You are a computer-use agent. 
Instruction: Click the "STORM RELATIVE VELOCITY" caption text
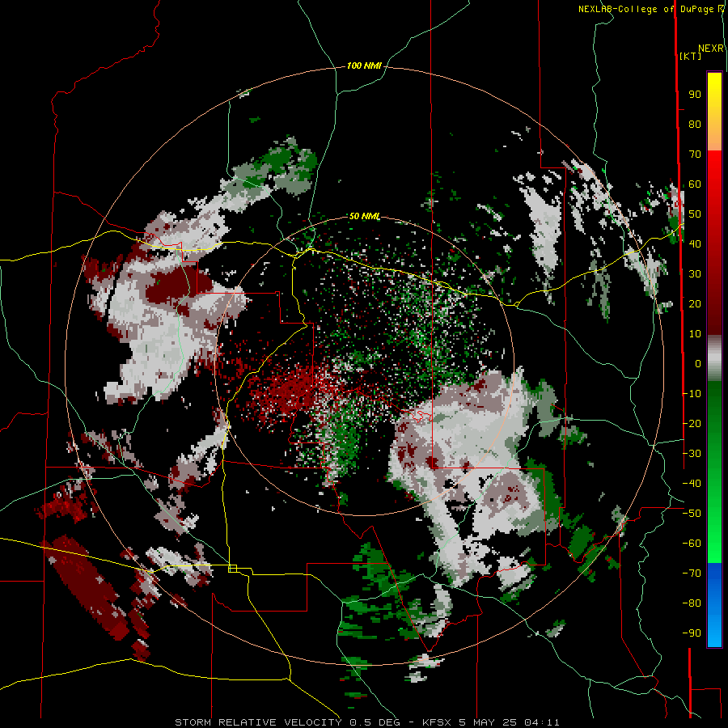point(258,722)
